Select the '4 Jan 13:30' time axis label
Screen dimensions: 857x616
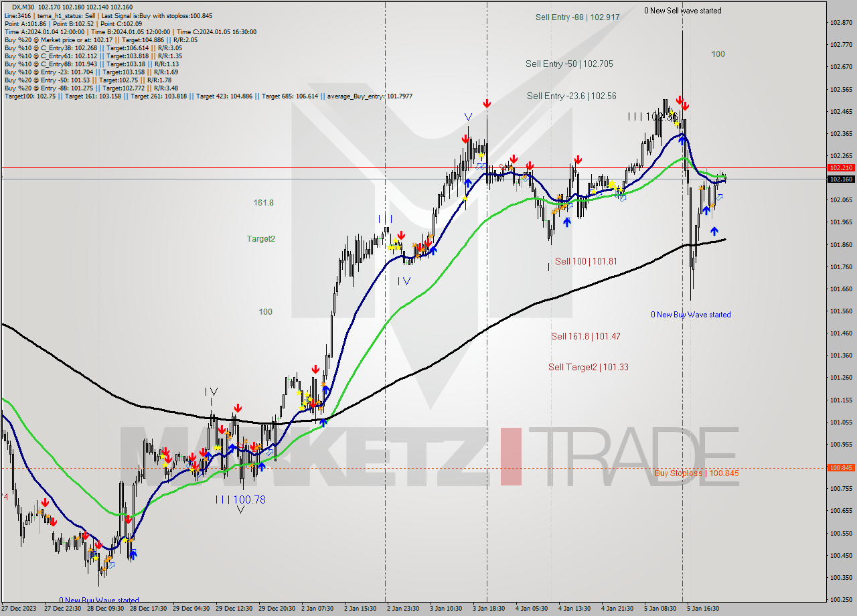click(575, 609)
